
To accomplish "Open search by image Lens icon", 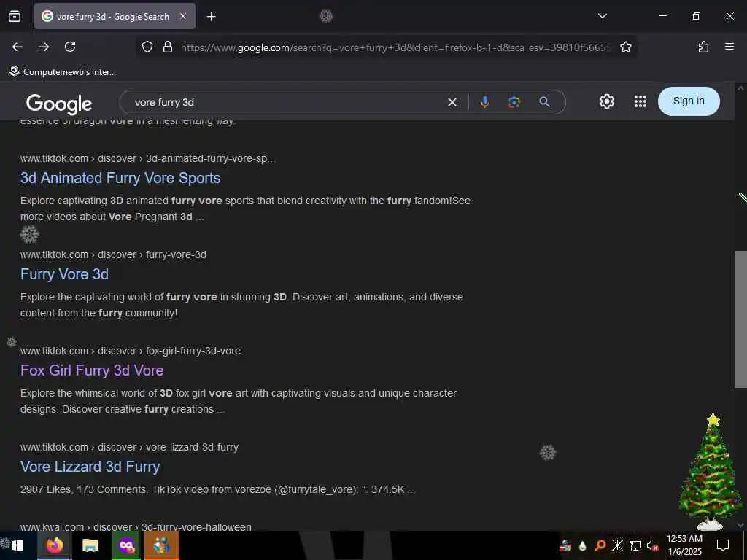I will [514, 102].
